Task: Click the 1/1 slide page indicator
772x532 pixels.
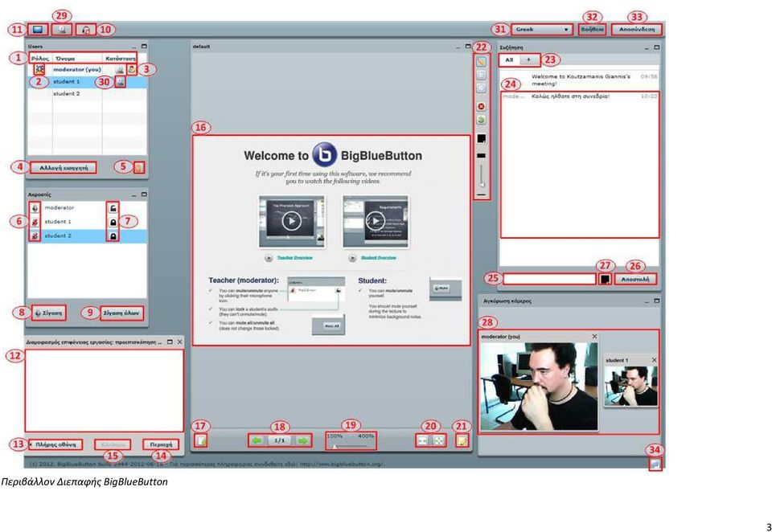Action: 279,441
